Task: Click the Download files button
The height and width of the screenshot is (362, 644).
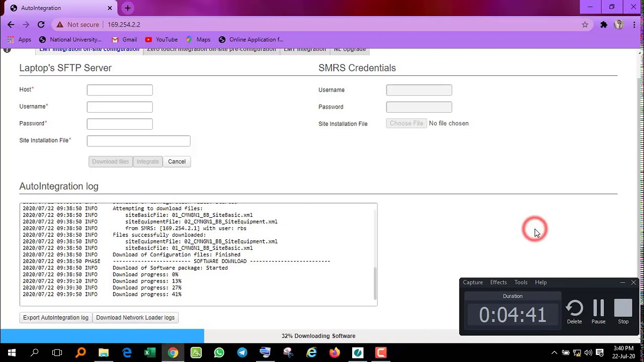Action: 110,161
